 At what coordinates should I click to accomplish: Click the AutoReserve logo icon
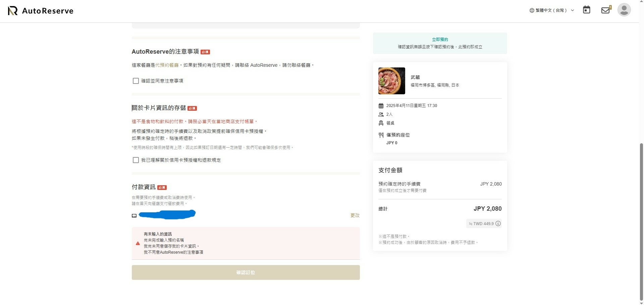click(13, 11)
